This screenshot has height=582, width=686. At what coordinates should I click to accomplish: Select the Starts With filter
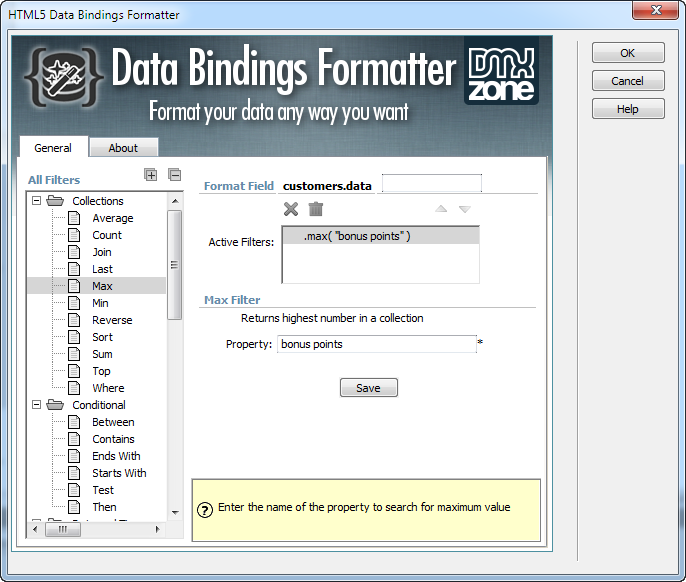pos(119,473)
